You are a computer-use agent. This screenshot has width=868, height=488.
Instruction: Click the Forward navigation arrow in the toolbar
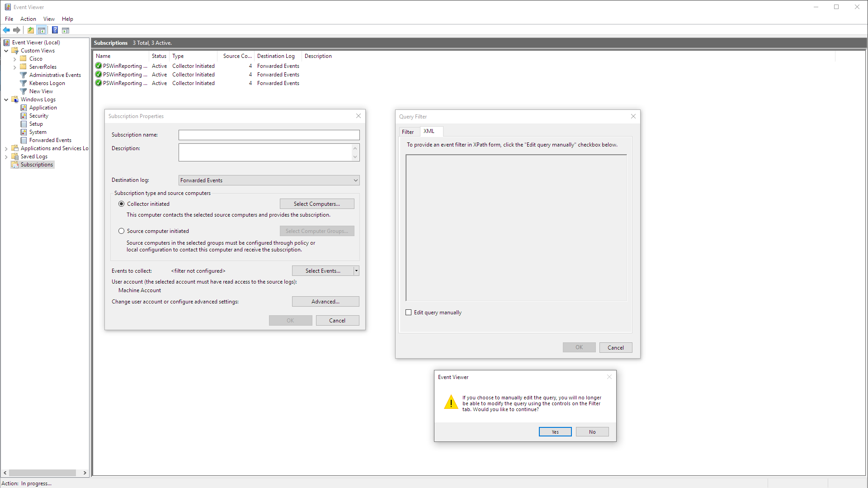(17, 30)
